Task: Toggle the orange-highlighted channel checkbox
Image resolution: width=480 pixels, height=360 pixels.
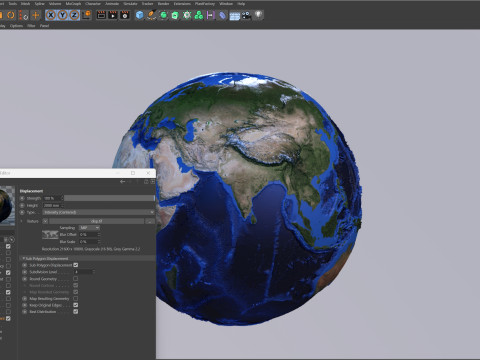Action: (8, 319)
